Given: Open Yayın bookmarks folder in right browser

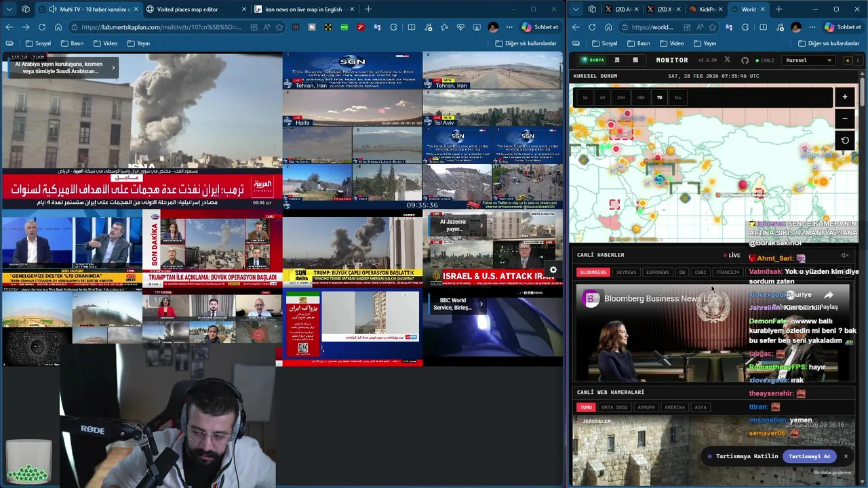Looking at the screenshot, I should point(705,43).
